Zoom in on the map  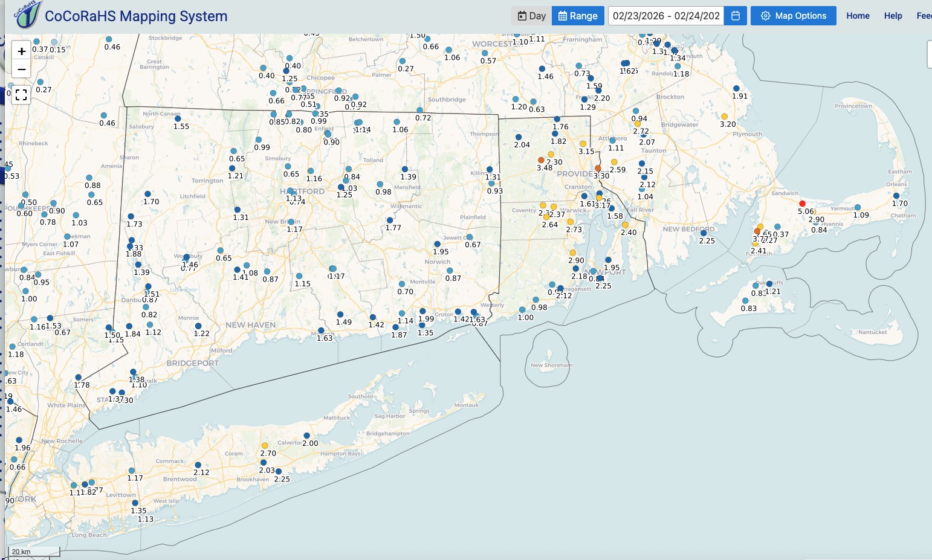(21, 51)
